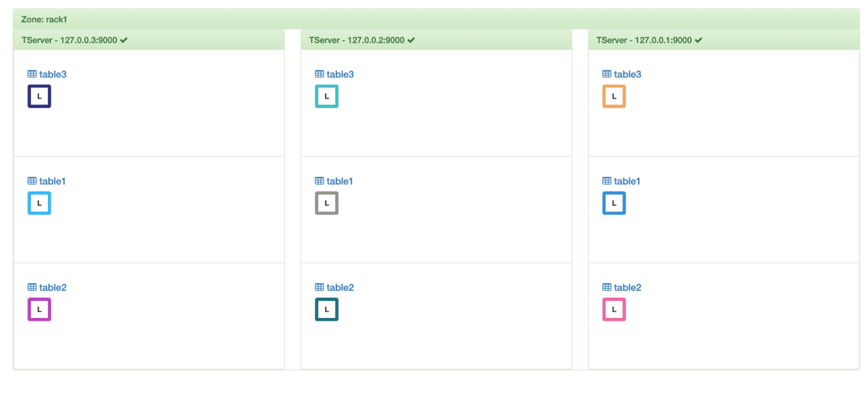Screen dimensions: 868x396
Task: Open table3 link on TServer 127.0.0.3
Action: click(52, 74)
